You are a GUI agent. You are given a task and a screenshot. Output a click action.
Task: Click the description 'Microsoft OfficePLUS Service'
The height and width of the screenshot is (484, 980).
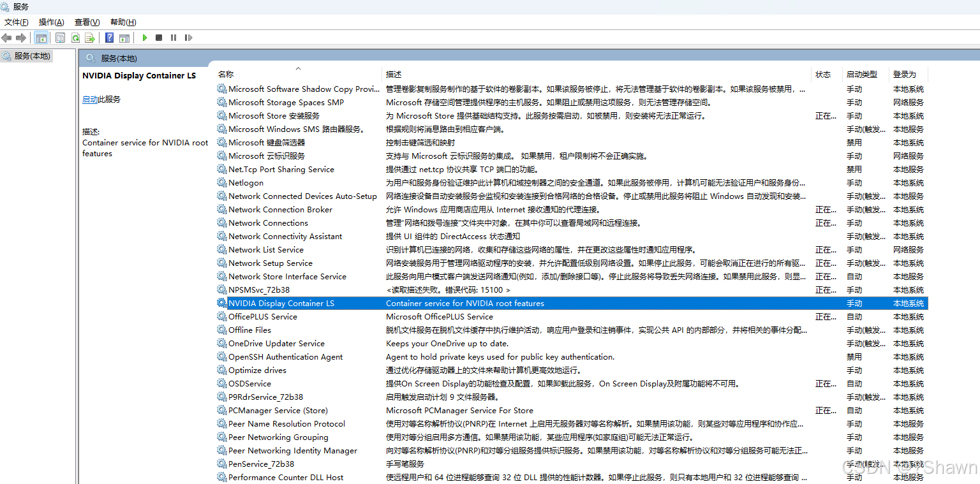pos(440,316)
